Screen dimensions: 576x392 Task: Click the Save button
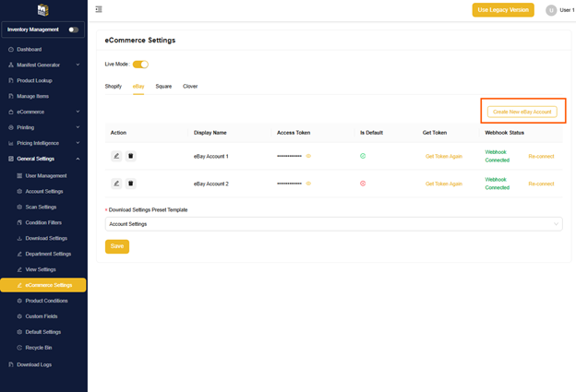(117, 246)
